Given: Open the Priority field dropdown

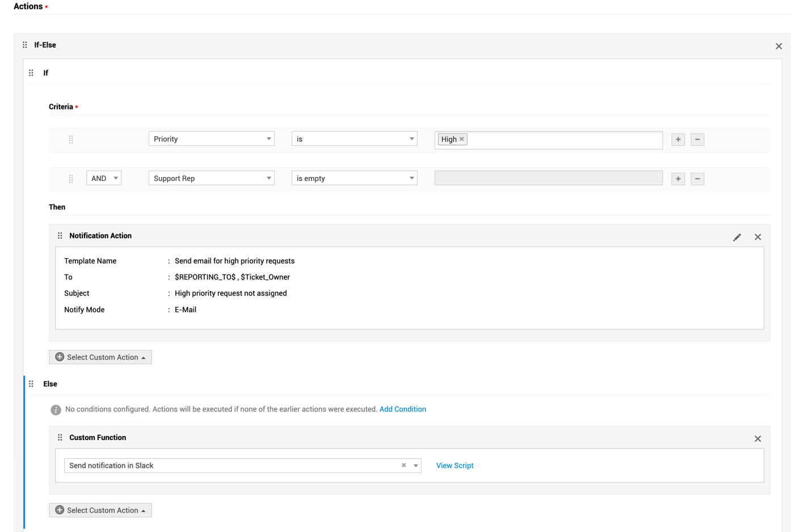Looking at the screenshot, I should [211, 139].
